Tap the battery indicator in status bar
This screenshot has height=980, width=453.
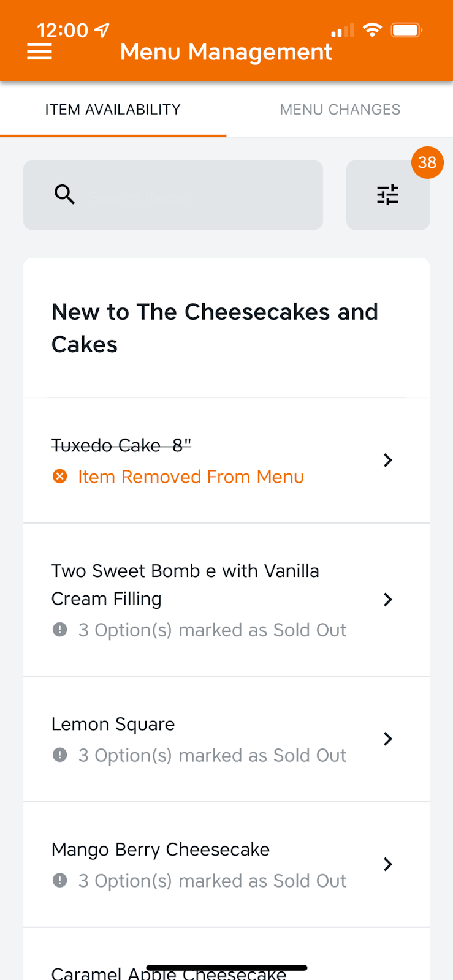pos(406,29)
